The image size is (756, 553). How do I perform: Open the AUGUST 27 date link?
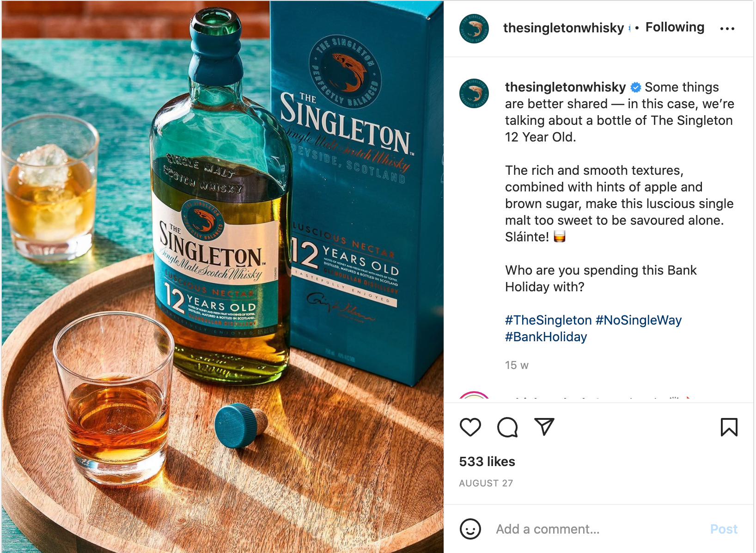486,483
